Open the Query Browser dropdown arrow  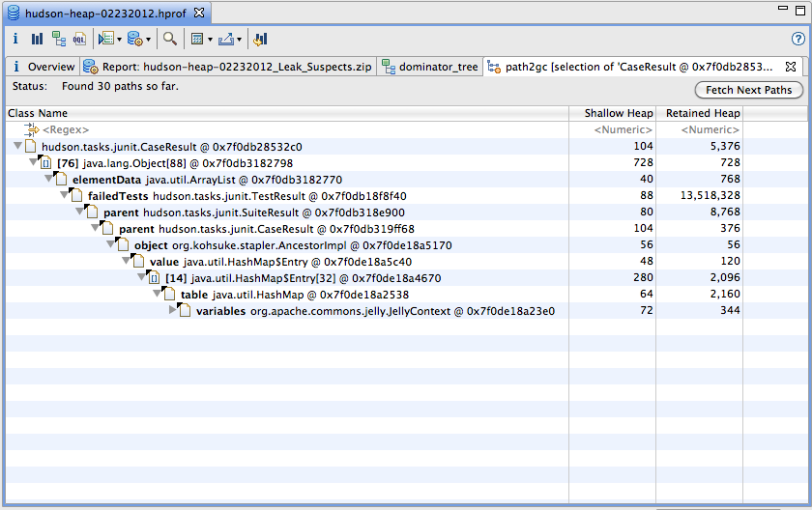(x=148, y=40)
